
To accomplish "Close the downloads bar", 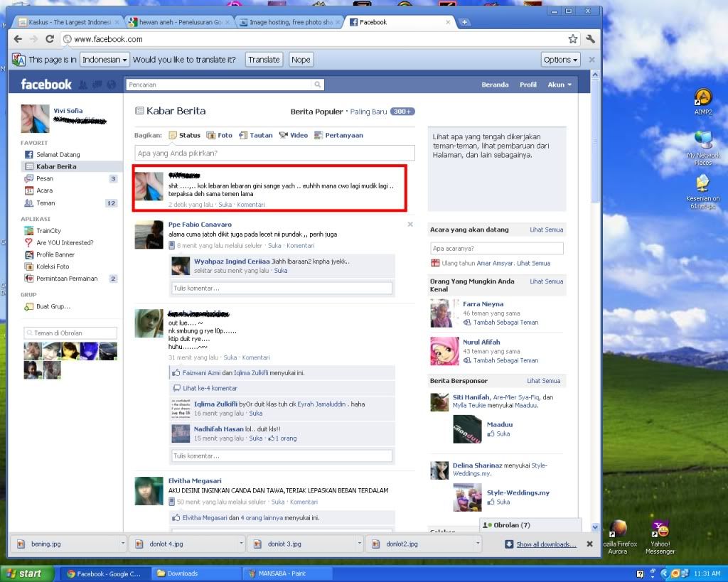I will (x=589, y=544).
